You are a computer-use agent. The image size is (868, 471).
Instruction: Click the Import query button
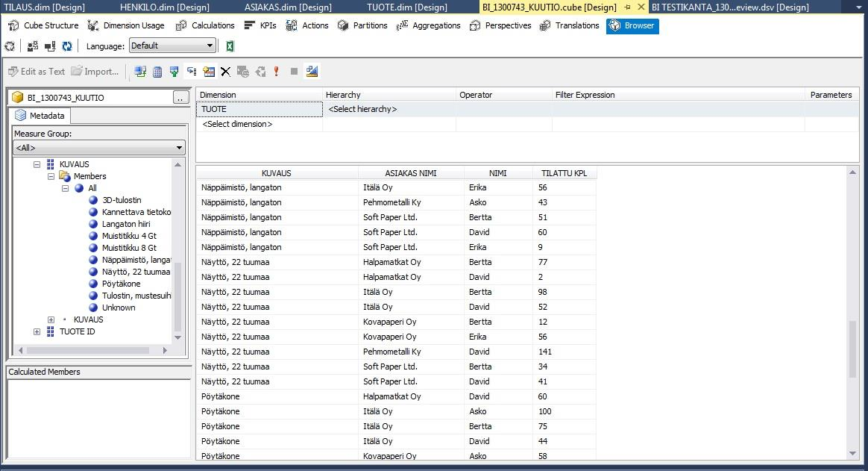tap(95, 72)
